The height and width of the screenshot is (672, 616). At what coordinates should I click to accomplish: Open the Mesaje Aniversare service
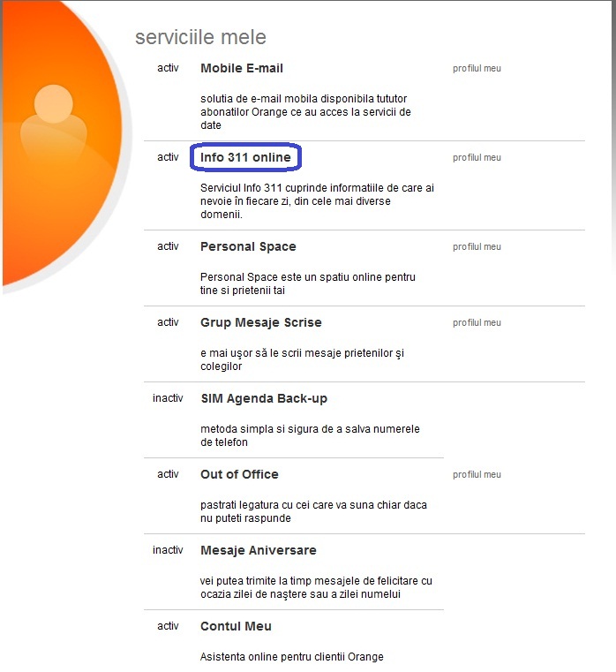click(259, 550)
